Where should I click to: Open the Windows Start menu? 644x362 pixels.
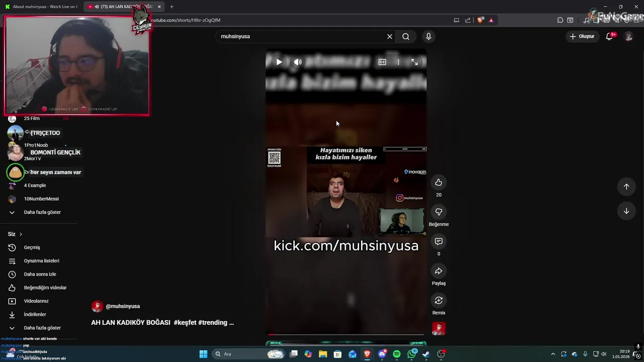(203, 354)
